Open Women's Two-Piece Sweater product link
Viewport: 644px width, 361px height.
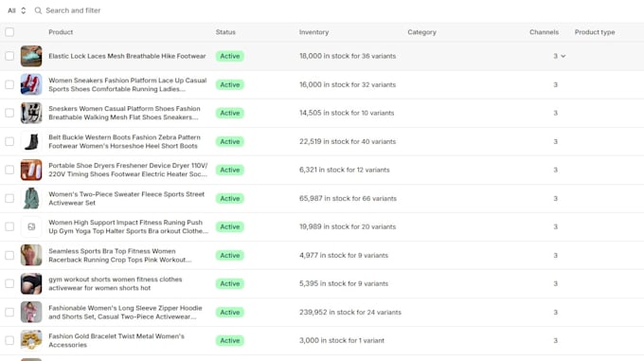pos(127,198)
